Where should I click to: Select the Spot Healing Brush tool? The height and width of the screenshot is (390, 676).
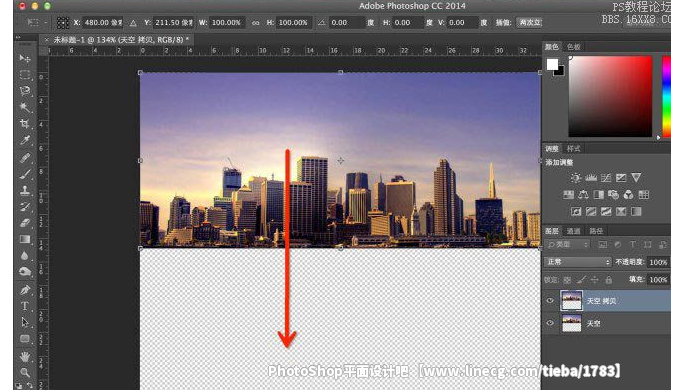(25, 158)
